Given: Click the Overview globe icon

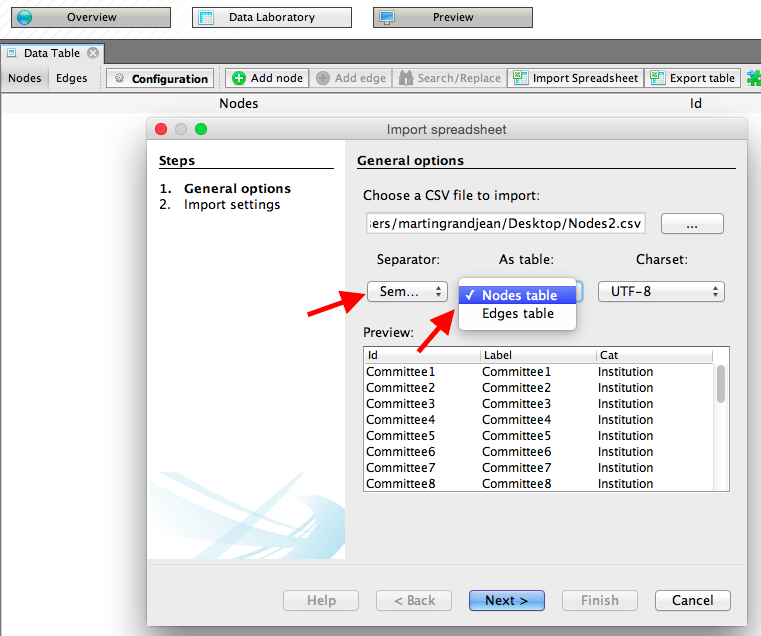Looking at the screenshot, I should [x=24, y=18].
